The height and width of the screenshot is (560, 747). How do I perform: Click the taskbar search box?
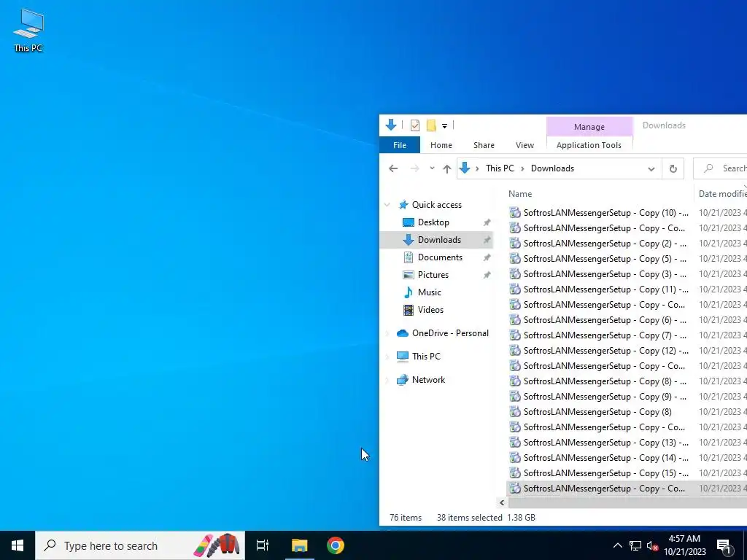click(140, 545)
